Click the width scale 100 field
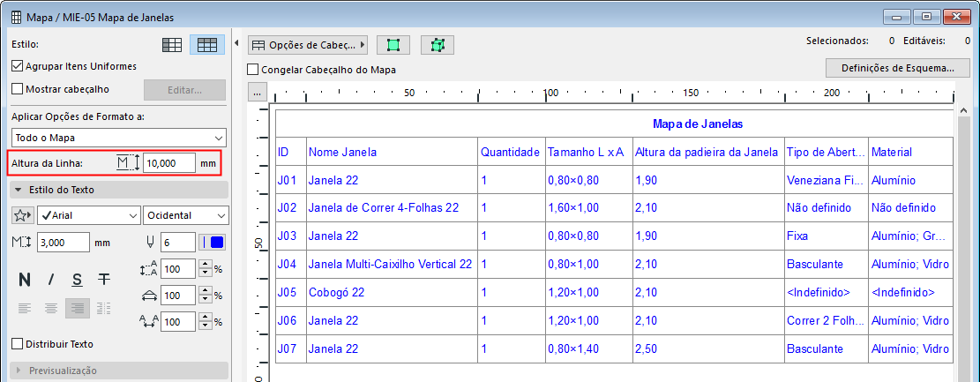Screen dimensions: 980x382 tap(179, 296)
